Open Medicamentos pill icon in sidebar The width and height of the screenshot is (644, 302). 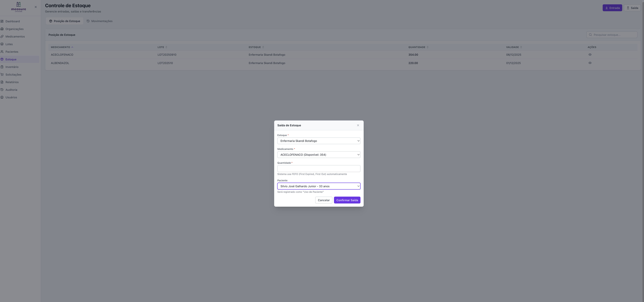coord(2,37)
